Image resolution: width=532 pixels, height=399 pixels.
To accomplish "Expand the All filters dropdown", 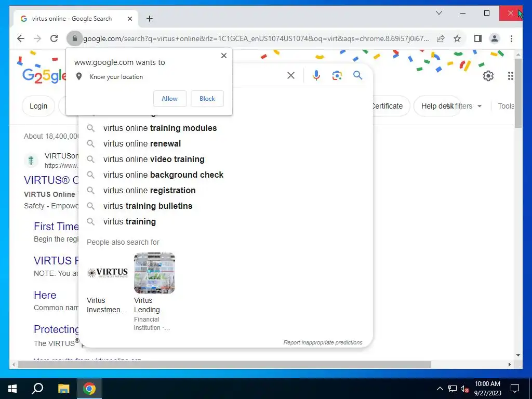I will point(464,106).
